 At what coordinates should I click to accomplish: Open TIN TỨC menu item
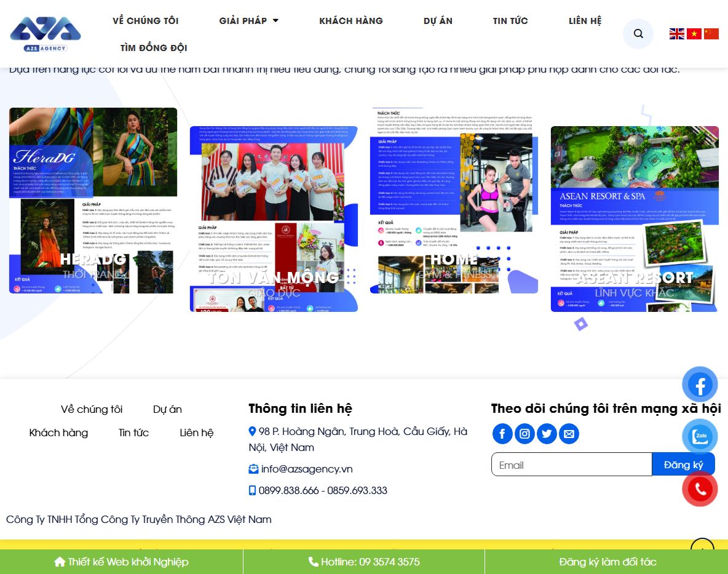[x=510, y=20]
